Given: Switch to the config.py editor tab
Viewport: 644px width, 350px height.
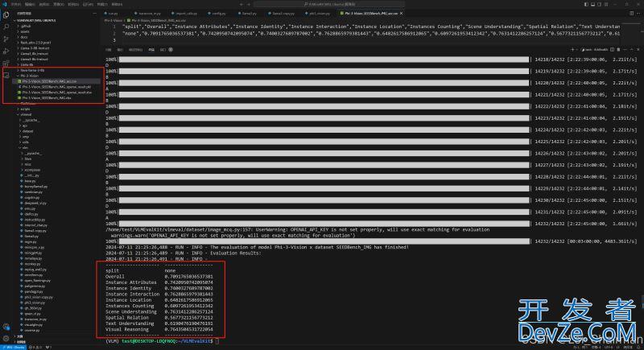Looking at the screenshot, I should (217, 14).
